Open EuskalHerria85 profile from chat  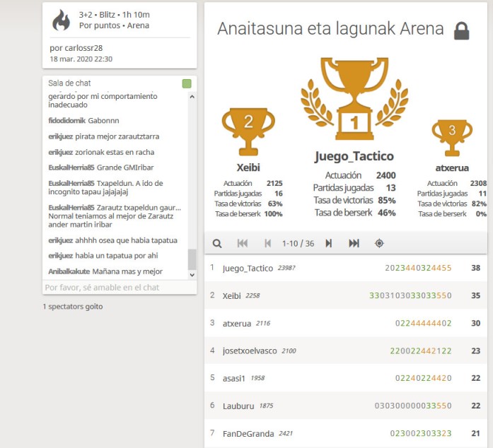(x=71, y=167)
